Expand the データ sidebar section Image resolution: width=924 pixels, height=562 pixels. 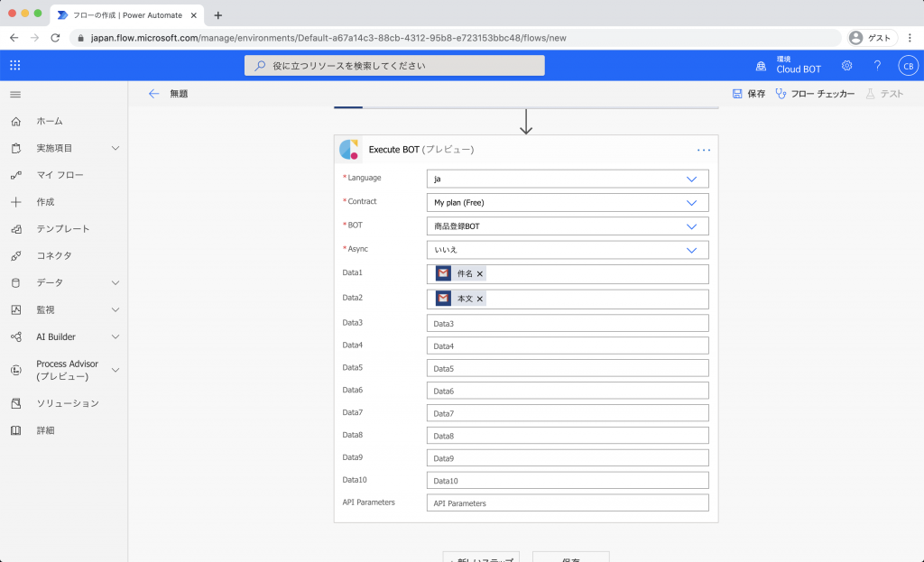point(115,282)
